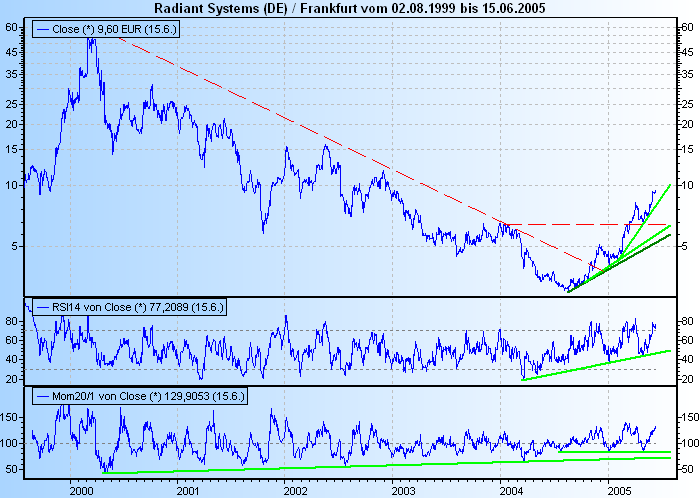Click the 5 label on right price axis
This screenshot has height=500, width=700.
pos(684,246)
